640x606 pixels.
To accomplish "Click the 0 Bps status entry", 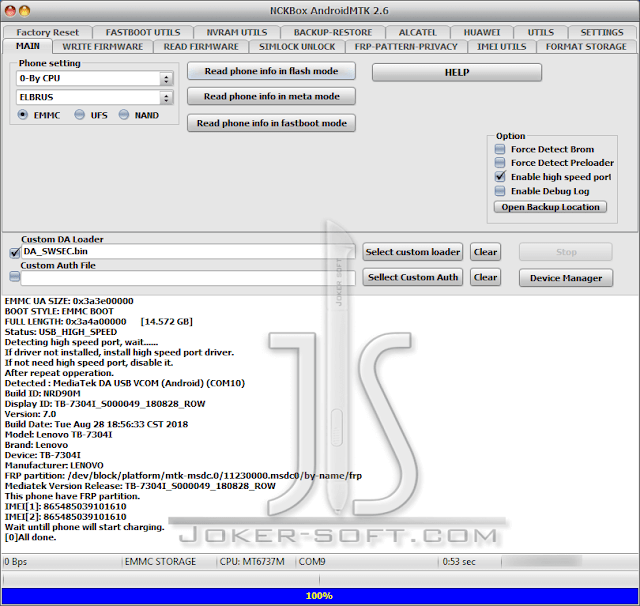I will pos(16,562).
